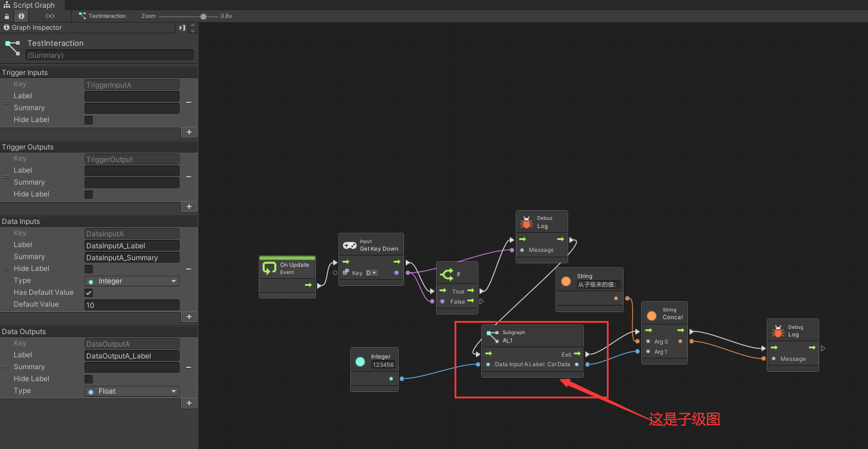Click the 0.8x zoom value text
Screen dimensions: 868x449
coord(226,16)
